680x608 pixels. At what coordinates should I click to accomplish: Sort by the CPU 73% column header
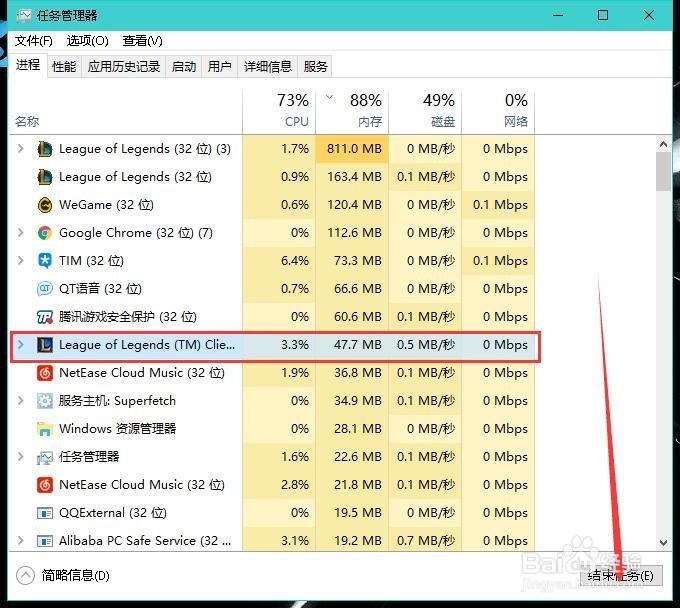click(x=279, y=112)
